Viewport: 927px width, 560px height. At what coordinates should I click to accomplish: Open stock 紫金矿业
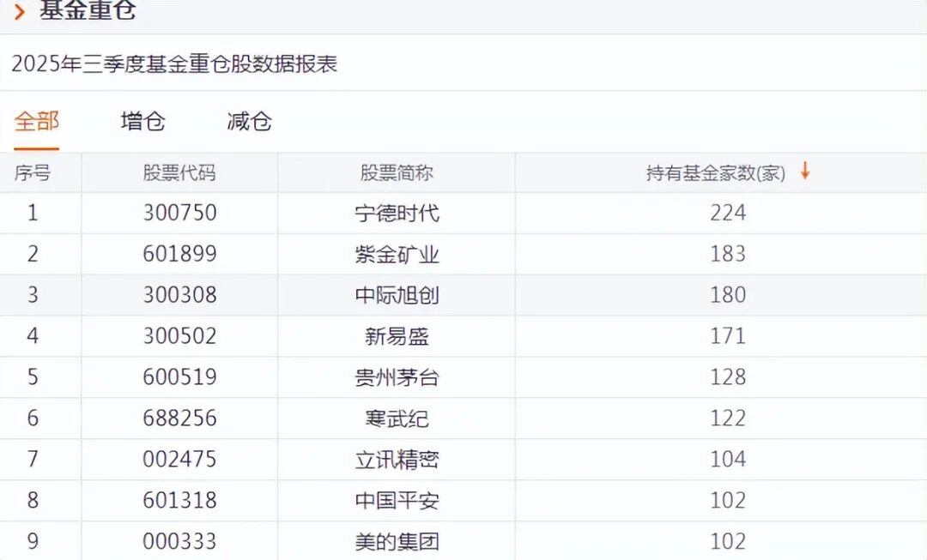(397, 254)
